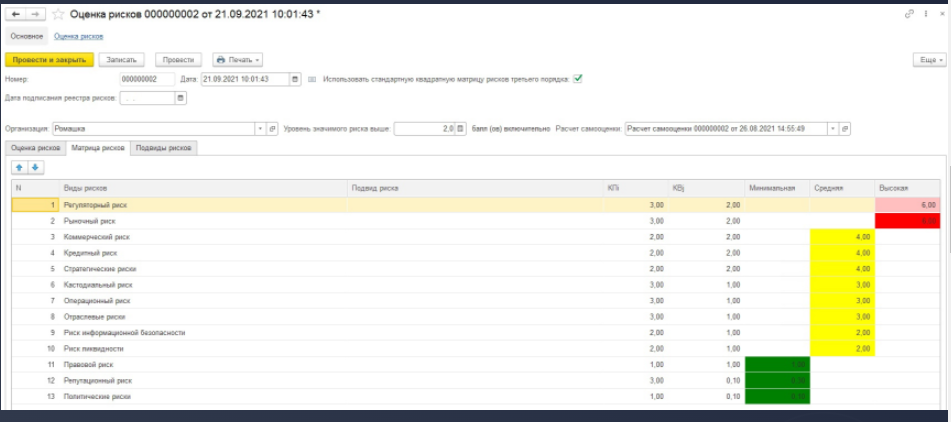The image size is (951, 422).
Task: Follow the Оценка рисков link
Action: pyautogui.click(x=78, y=36)
